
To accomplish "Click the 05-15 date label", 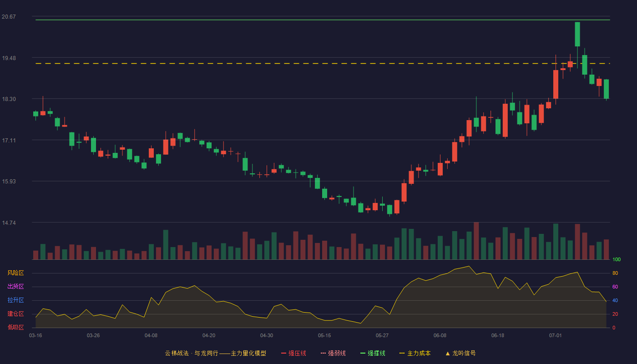I will [324, 335].
